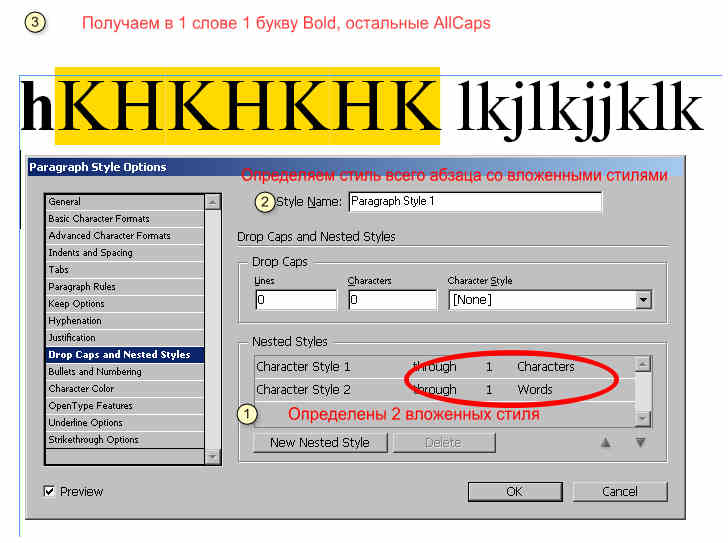The width and height of the screenshot is (728, 543).
Task: Click the Delete nested style button
Action: point(444,443)
